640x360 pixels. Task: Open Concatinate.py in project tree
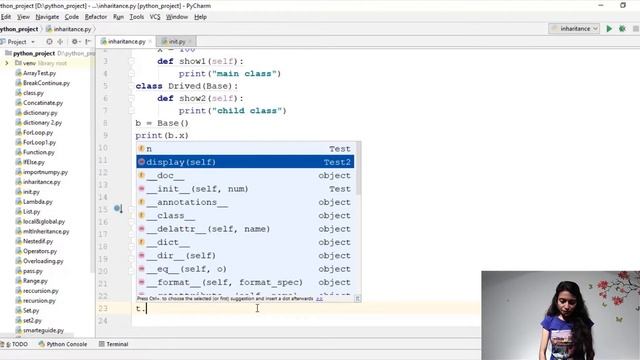coord(43,103)
